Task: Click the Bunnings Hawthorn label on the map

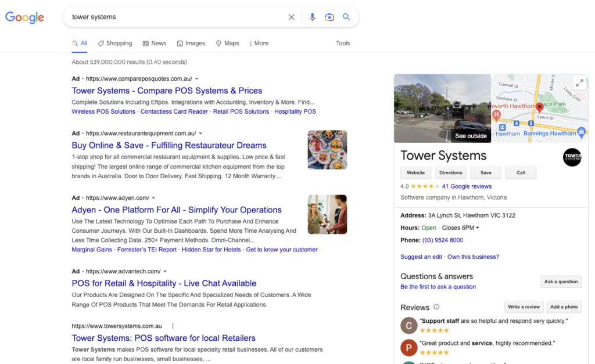Action: (550, 134)
